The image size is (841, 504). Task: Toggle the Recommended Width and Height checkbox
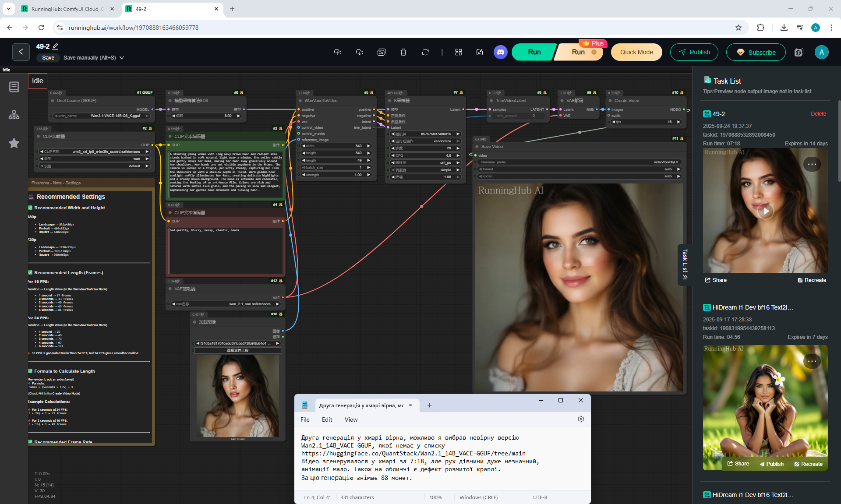click(31, 208)
